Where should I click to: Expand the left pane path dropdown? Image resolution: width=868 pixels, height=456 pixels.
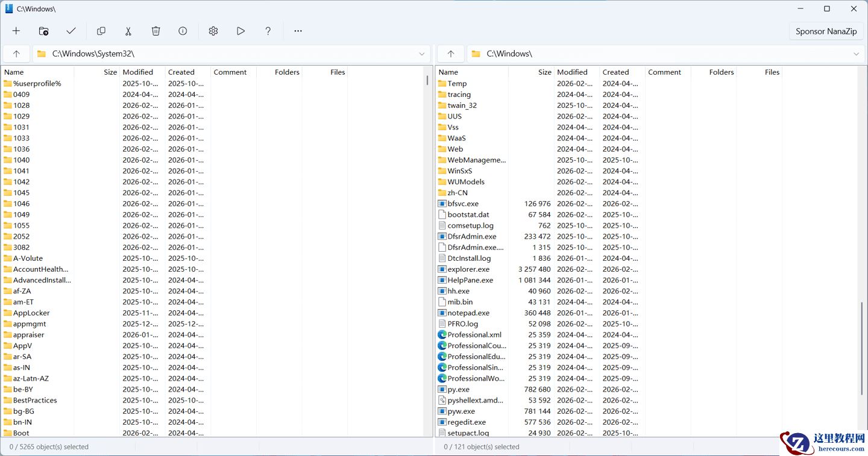coord(422,54)
